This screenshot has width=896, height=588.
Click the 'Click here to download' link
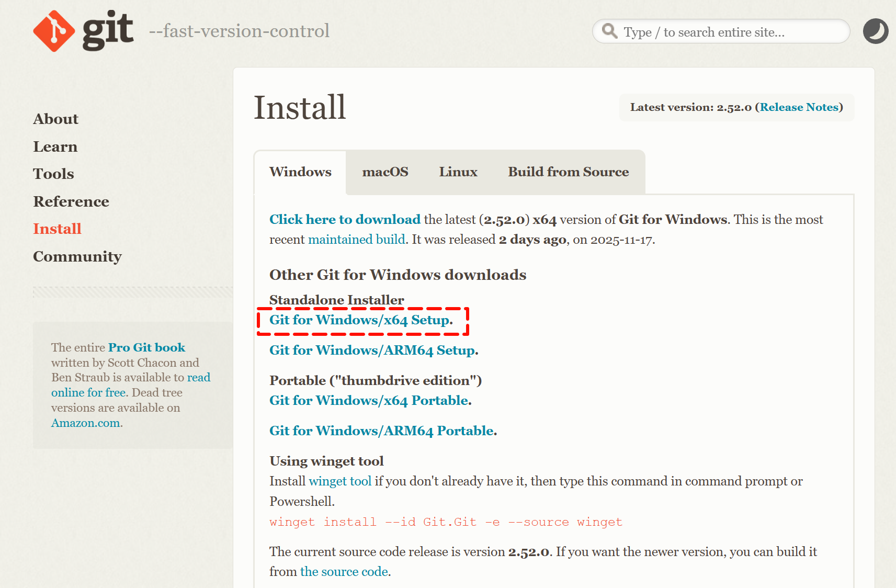tap(345, 219)
